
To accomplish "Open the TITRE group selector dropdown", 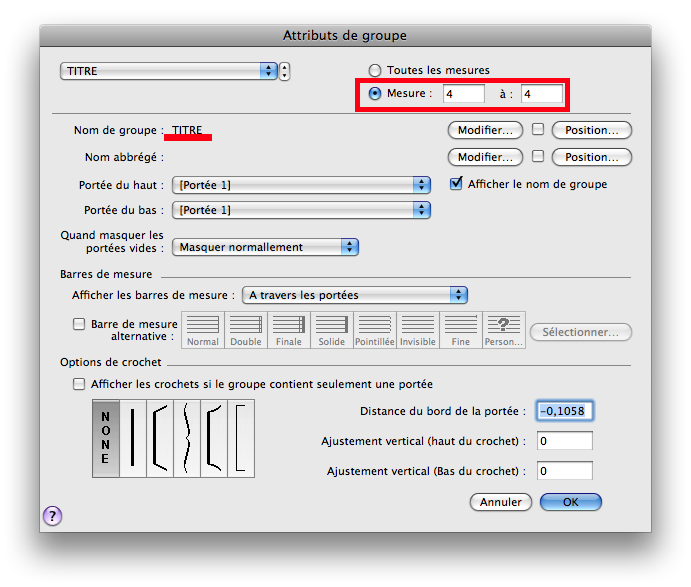I will pos(169,71).
